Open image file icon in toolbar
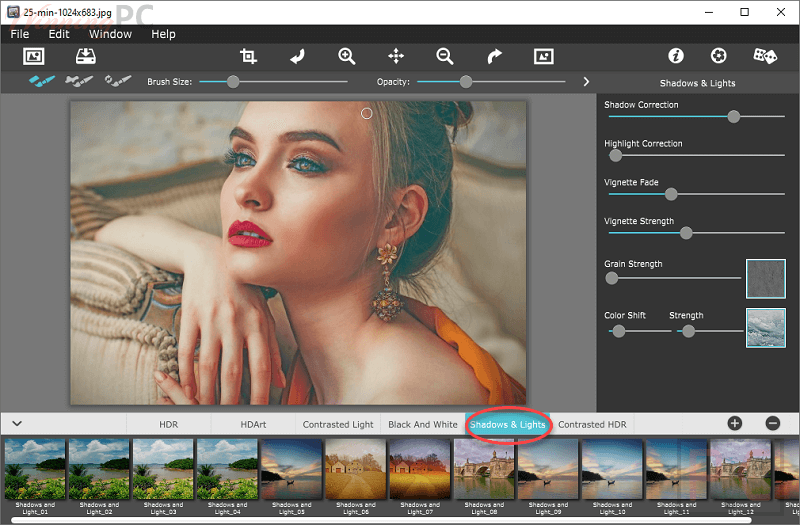 34,56
